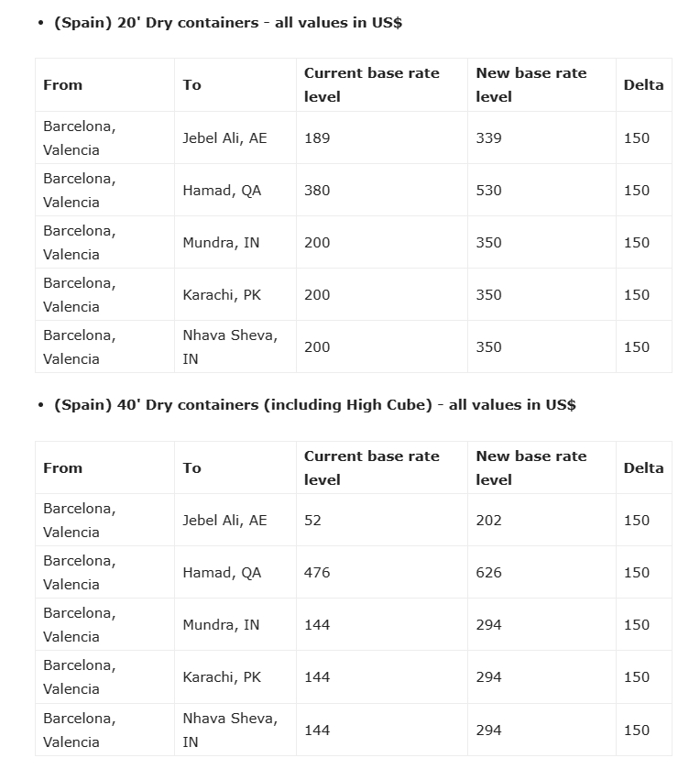700x769 pixels.
Task: Click the Spain 40' Dry containers heading
Action: pos(314,405)
